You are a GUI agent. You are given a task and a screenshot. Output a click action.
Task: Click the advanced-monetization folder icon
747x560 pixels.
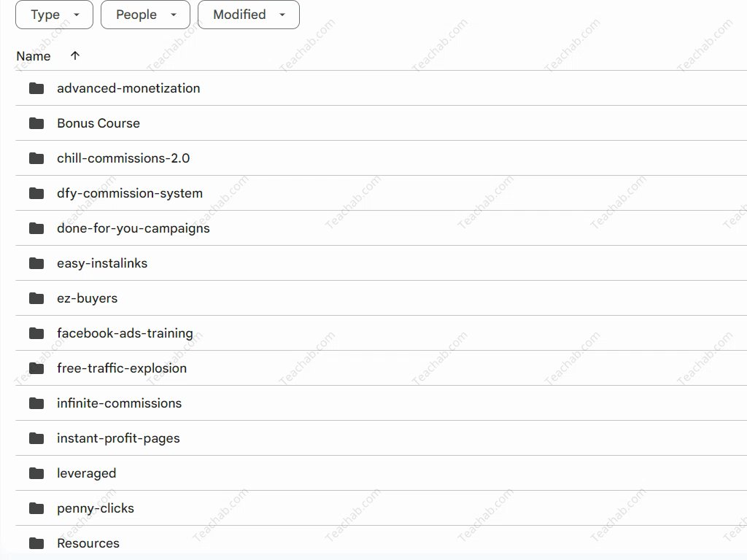36,88
